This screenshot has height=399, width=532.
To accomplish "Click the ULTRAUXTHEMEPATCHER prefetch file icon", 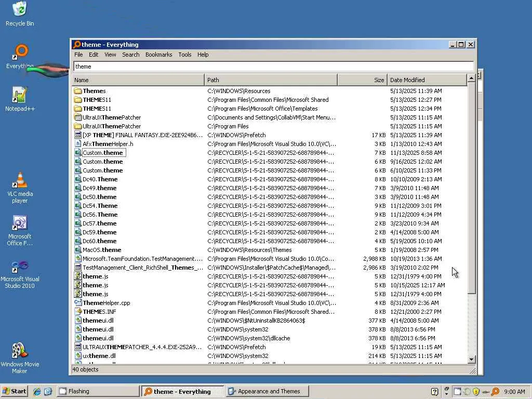I will click(78, 347).
